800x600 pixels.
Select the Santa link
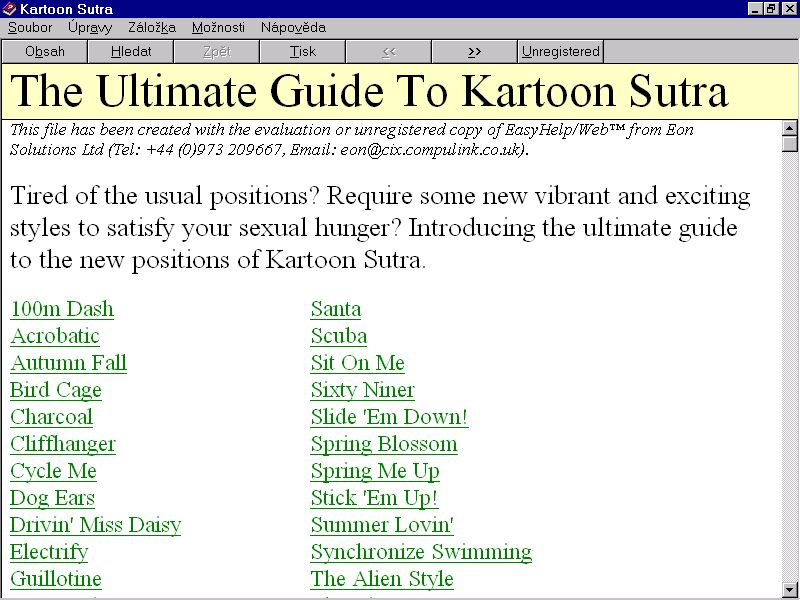coord(336,309)
